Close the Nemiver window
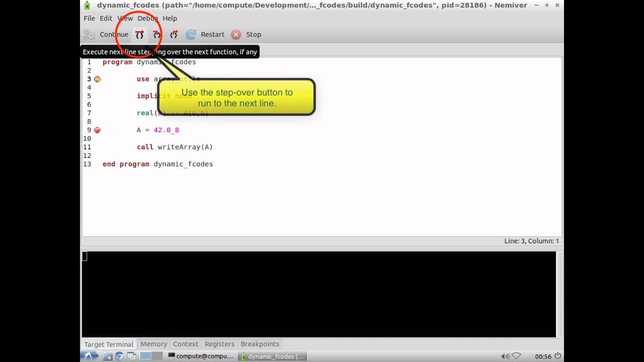This screenshot has height=362, width=644. [x=557, y=5]
